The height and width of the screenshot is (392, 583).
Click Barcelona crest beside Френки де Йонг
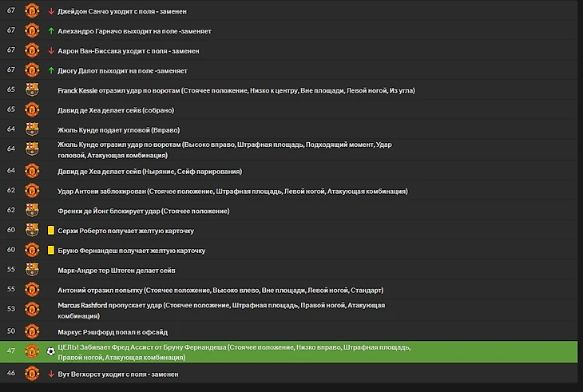[32, 210]
